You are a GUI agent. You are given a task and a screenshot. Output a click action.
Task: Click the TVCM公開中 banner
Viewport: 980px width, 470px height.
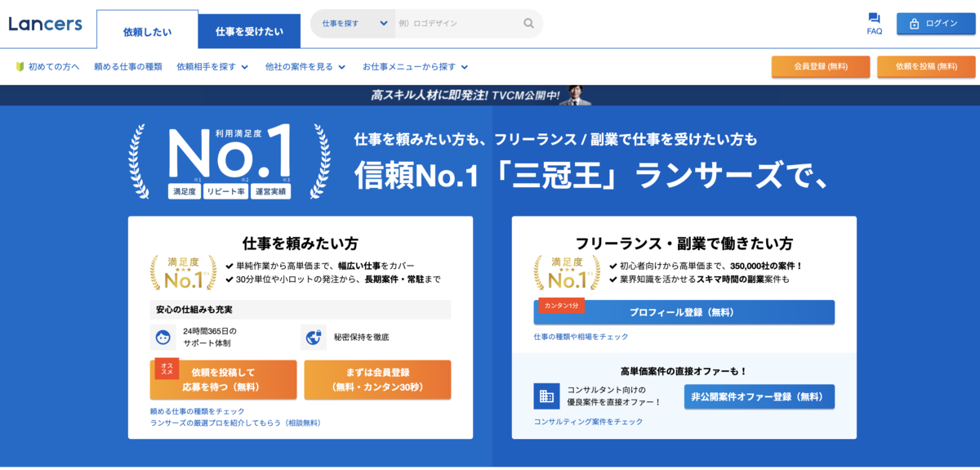(490, 96)
